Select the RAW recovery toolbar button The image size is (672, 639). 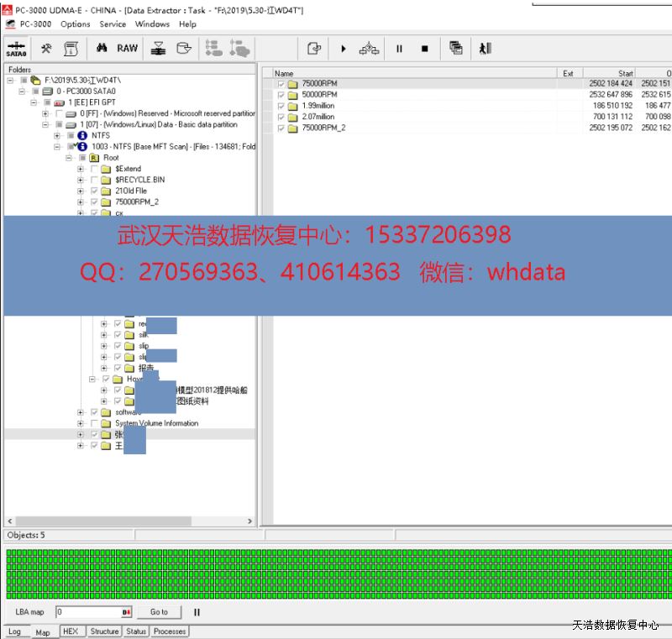tap(128, 49)
